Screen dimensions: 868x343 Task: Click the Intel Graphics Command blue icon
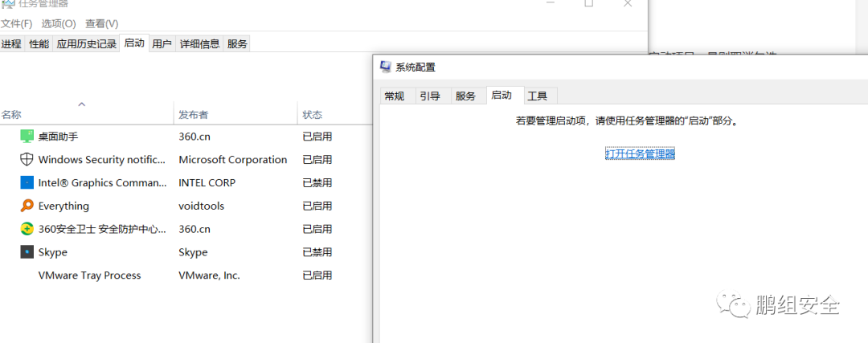(x=27, y=182)
